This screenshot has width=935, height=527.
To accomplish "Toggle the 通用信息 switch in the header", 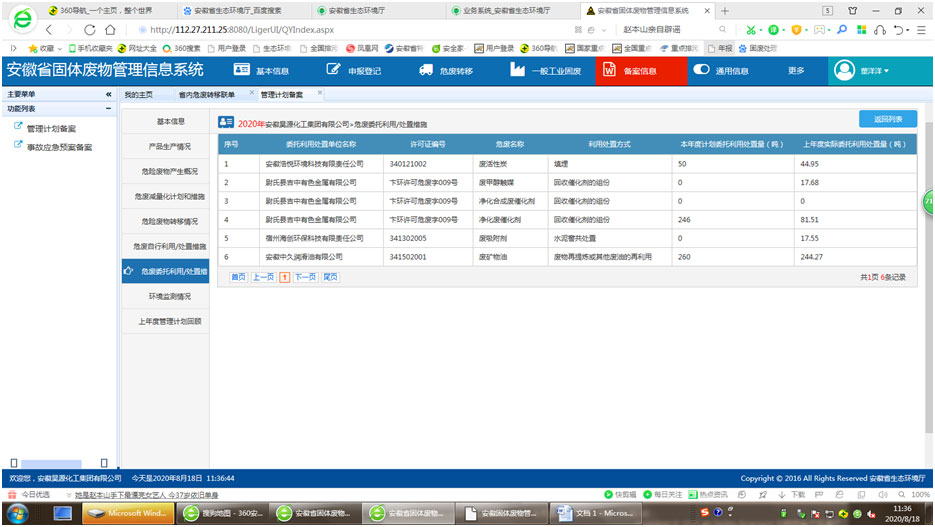I will click(x=701, y=70).
